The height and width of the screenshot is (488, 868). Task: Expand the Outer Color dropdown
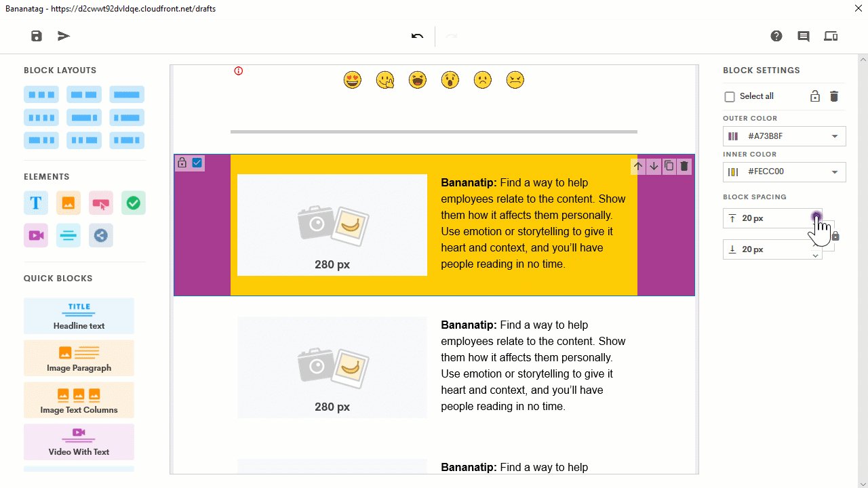(835, 136)
